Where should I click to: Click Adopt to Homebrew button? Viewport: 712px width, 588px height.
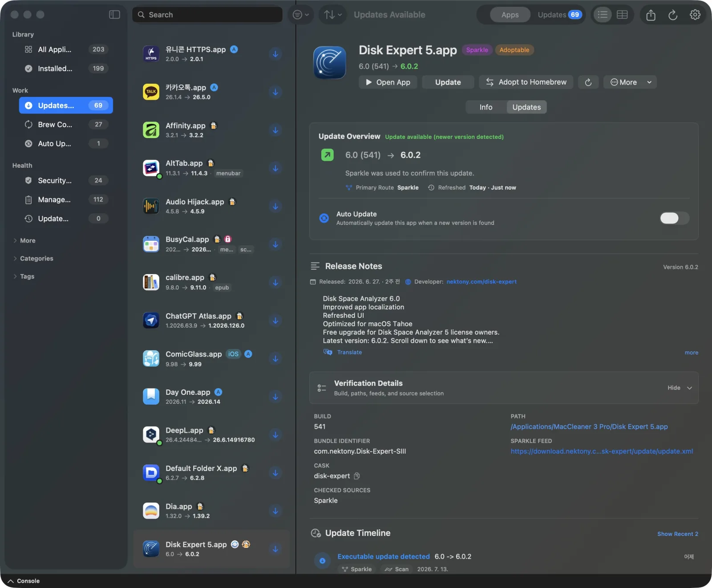tap(526, 82)
